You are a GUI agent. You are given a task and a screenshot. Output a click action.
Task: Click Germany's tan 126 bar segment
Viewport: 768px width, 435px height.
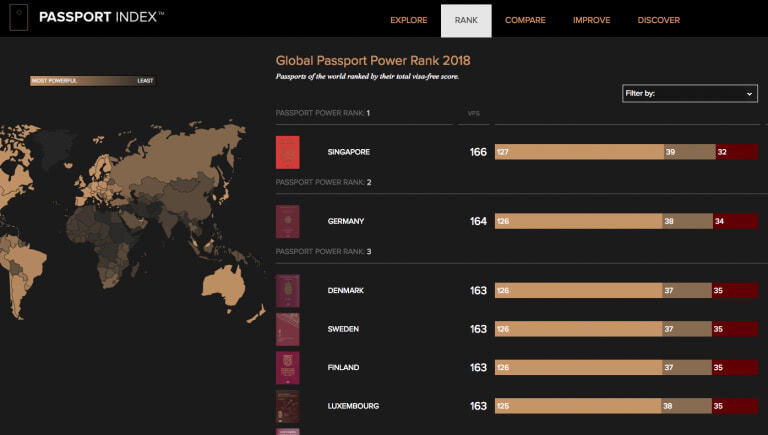[x=577, y=221]
